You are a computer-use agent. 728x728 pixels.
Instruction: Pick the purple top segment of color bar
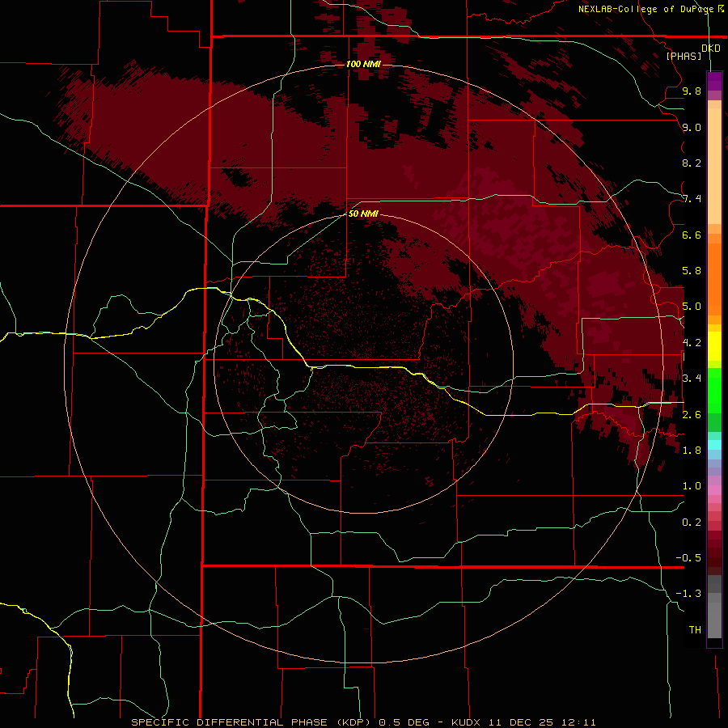714,81
